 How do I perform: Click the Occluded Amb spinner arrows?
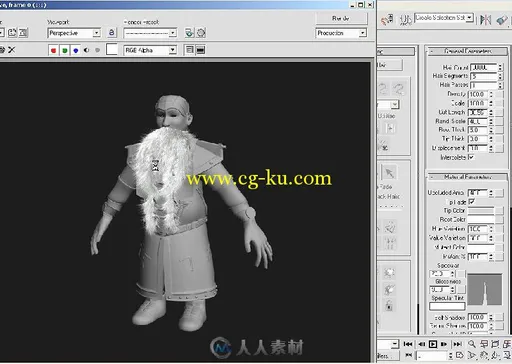click(491, 193)
